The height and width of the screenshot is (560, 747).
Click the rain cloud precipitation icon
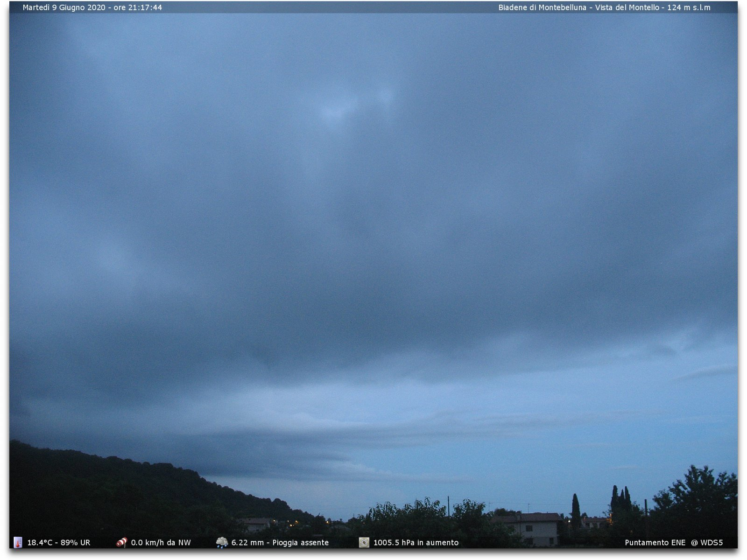[222, 542]
